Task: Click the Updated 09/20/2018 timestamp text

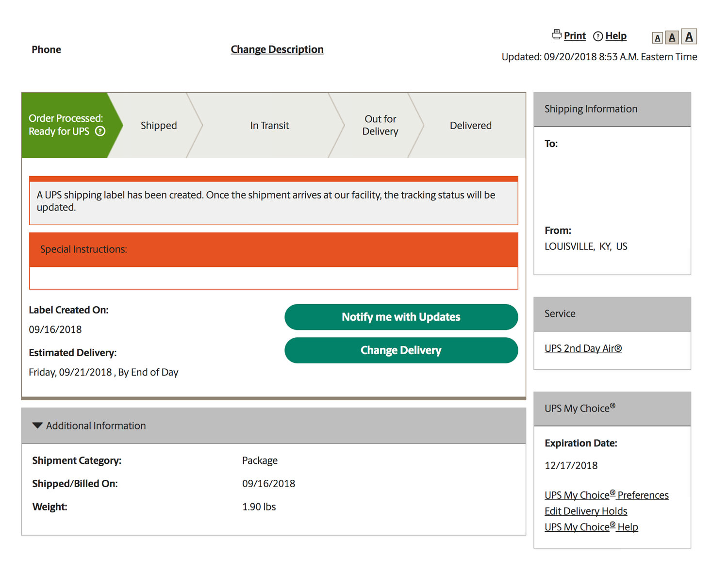Action: 599,57
